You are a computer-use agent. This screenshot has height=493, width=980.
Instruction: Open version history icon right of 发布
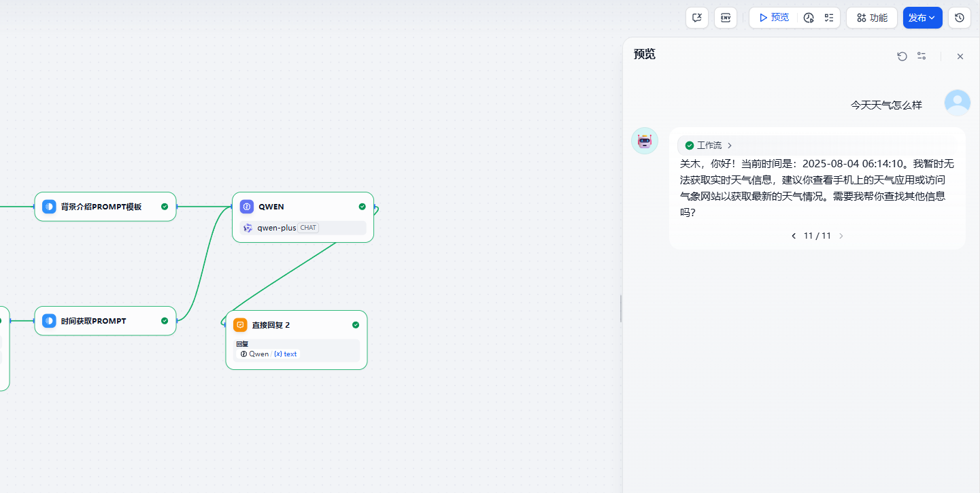click(960, 18)
